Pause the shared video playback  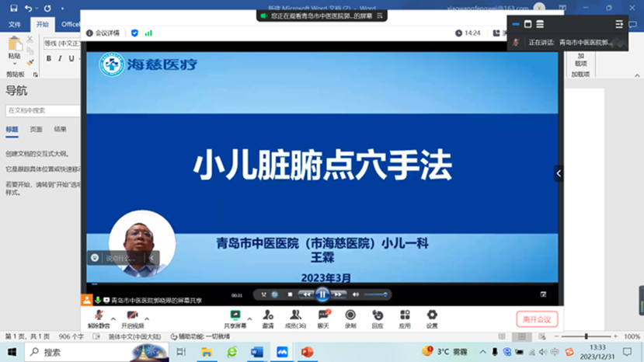tap(322, 294)
